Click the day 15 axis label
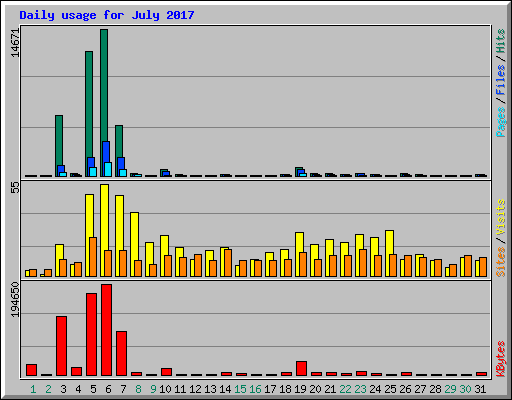The image size is (512, 400). tap(240, 389)
